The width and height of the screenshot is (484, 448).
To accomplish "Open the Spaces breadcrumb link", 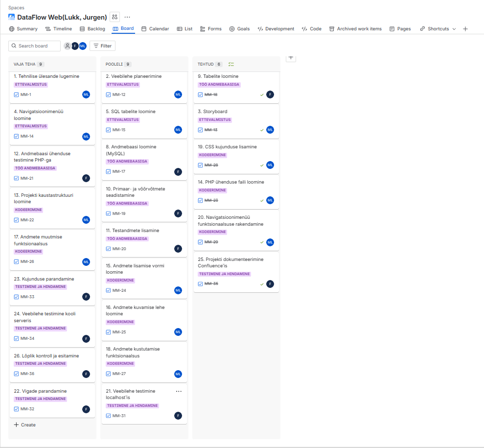I will click(16, 8).
